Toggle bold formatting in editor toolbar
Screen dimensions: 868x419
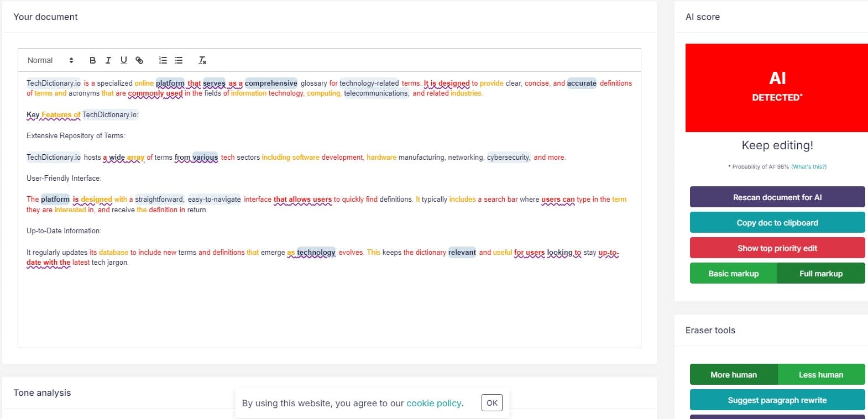(92, 60)
